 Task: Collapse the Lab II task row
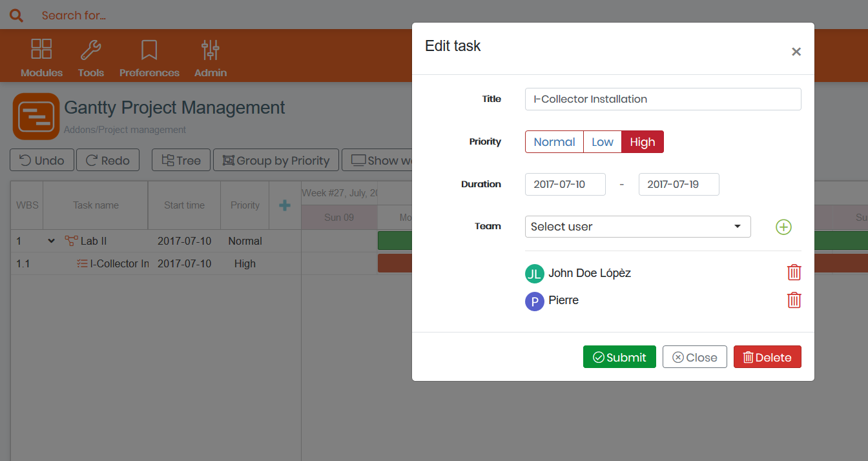[x=51, y=241]
